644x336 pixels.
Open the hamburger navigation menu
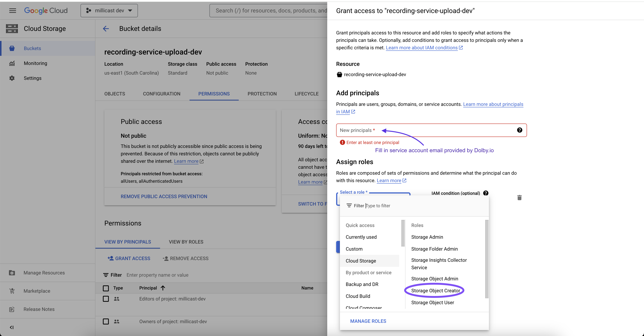(12, 10)
